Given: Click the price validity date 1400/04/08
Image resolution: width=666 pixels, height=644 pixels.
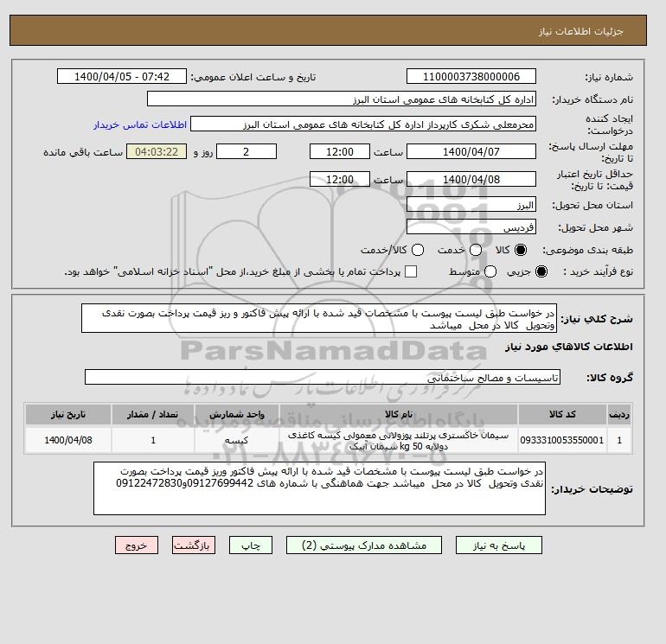Looking at the screenshot, I should (471, 179).
